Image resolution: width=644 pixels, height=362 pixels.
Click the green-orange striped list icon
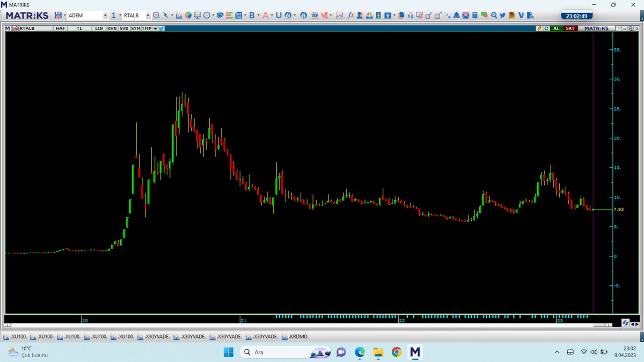pos(229,15)
